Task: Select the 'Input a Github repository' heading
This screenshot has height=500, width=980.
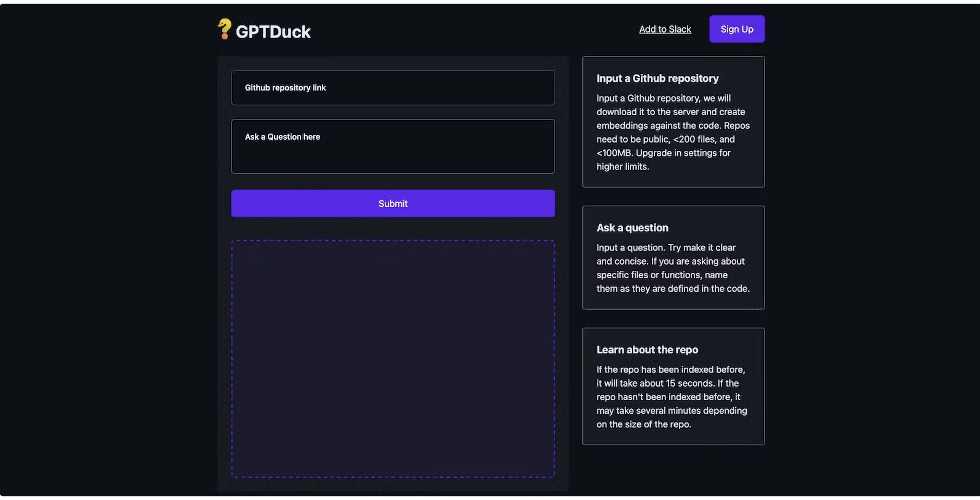Action: (657, 78)
